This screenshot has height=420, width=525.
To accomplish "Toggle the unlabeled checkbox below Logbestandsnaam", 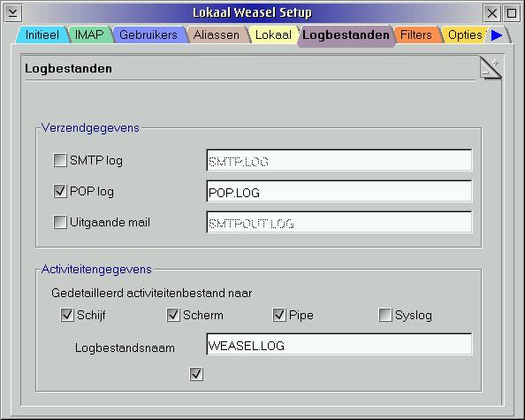I will click(196, 374).
